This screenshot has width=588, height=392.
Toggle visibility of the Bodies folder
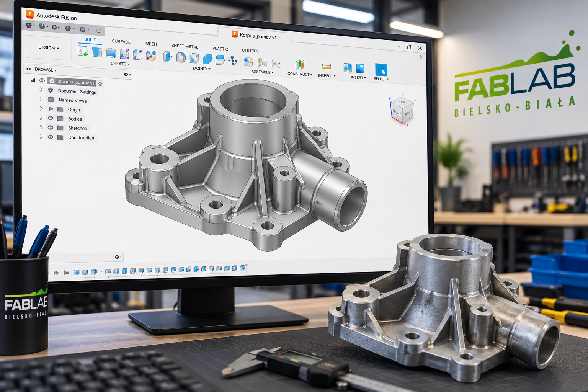(50, 118)
